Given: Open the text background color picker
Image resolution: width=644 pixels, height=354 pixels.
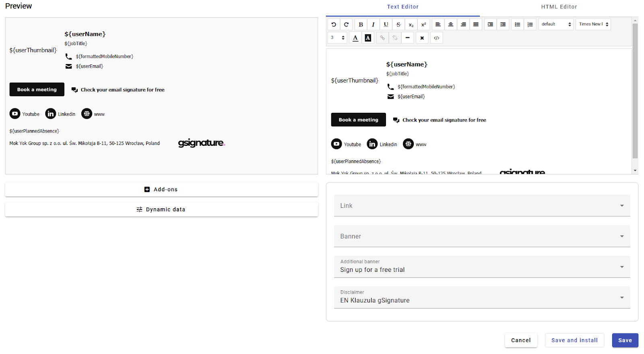Looking at the screenshot, I should coord(368,38).
